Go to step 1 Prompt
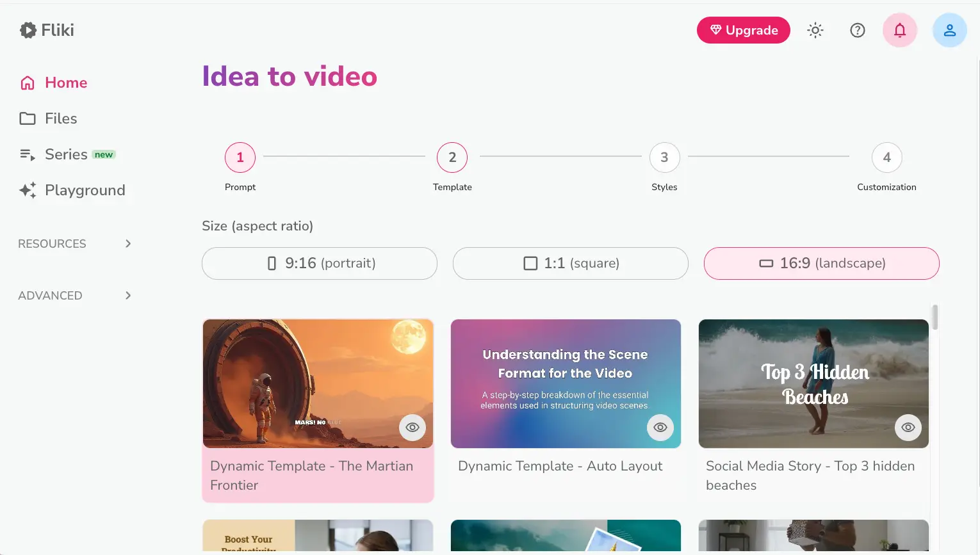 click(240, 157)
